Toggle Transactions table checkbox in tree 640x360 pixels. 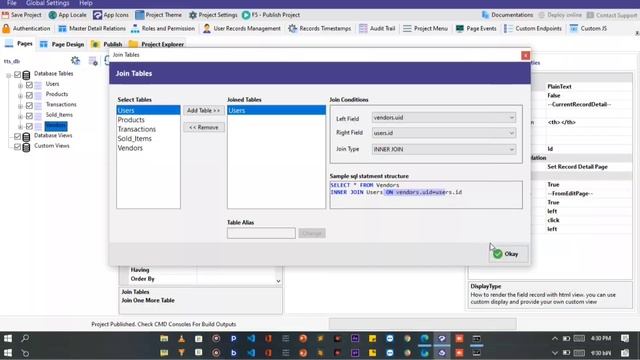[x=29, y=105]
